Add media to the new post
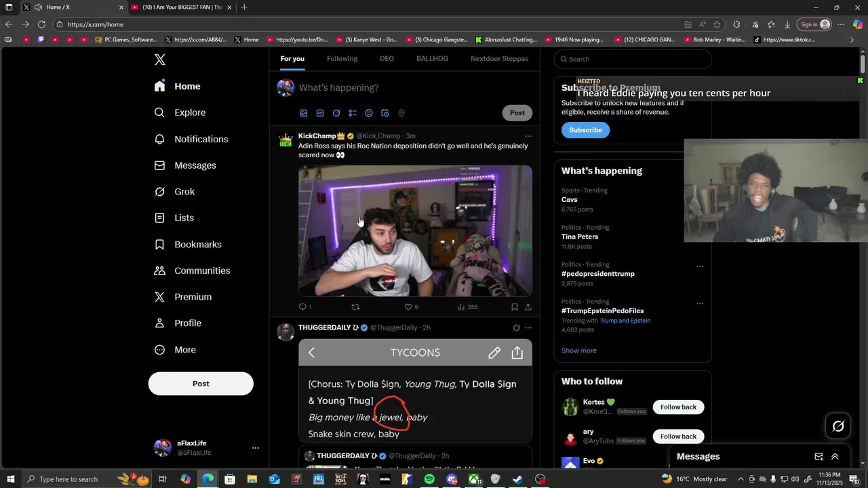The image size is (868, 488). [x=304, y=113]
